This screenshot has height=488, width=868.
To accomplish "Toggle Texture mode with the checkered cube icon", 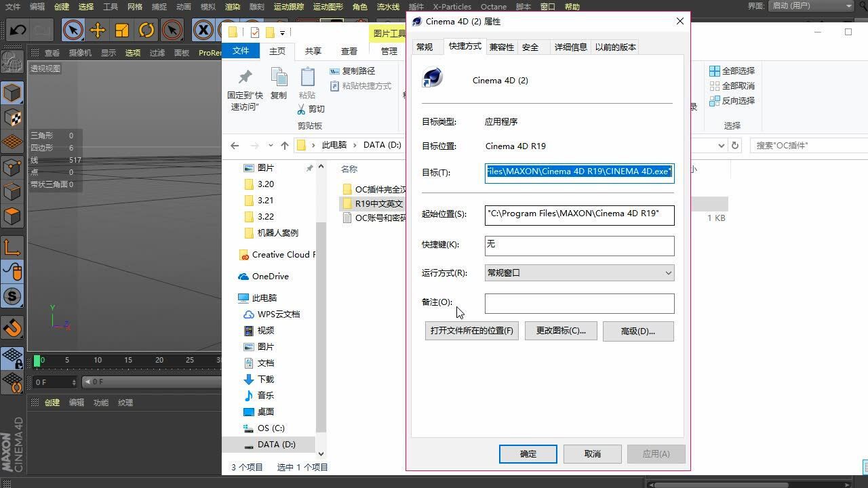I will [x=12, y=116].
